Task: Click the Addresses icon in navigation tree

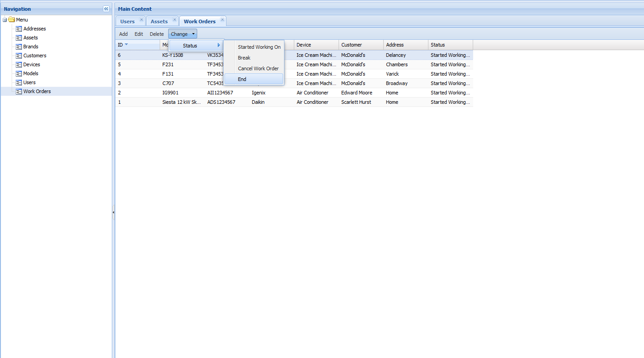Action: click(x=19, y=29)
